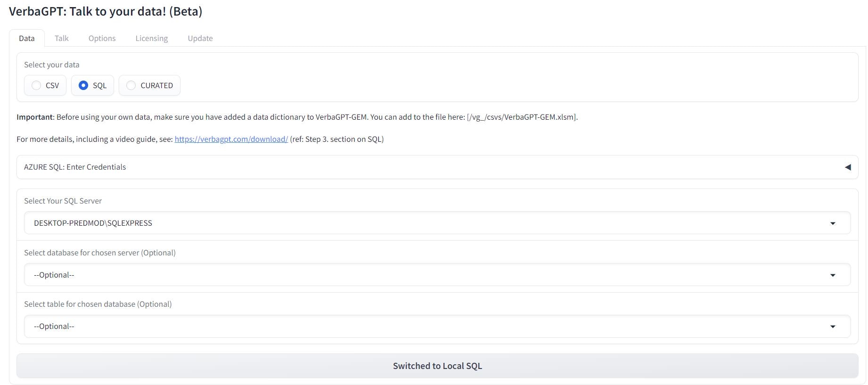Open the Update tab
868x385 pixels.
(200, 38)
